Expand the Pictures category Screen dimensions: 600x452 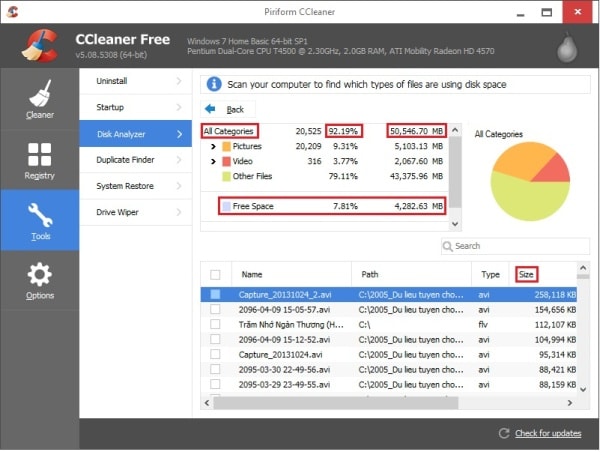[212, 145]
